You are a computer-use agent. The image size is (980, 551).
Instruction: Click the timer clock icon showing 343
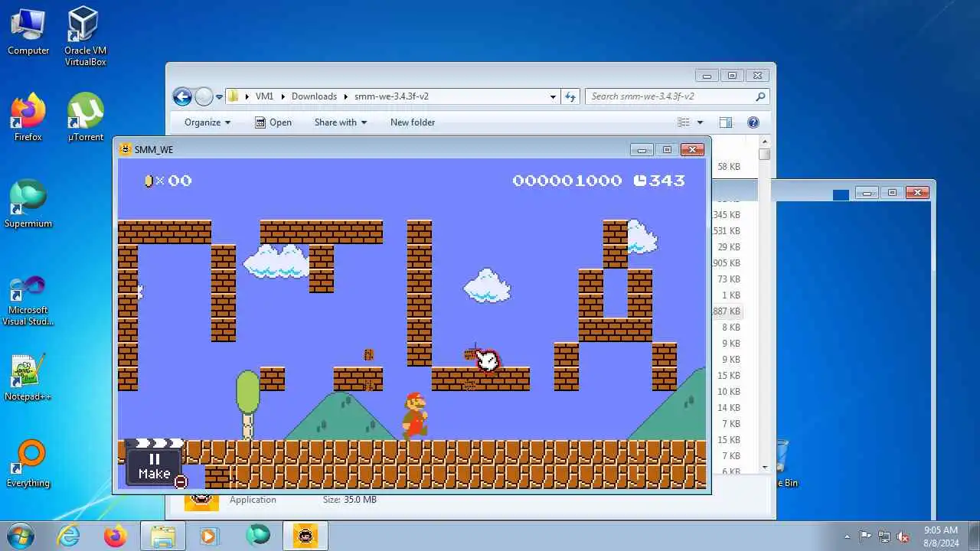click(x=640, y=181)
